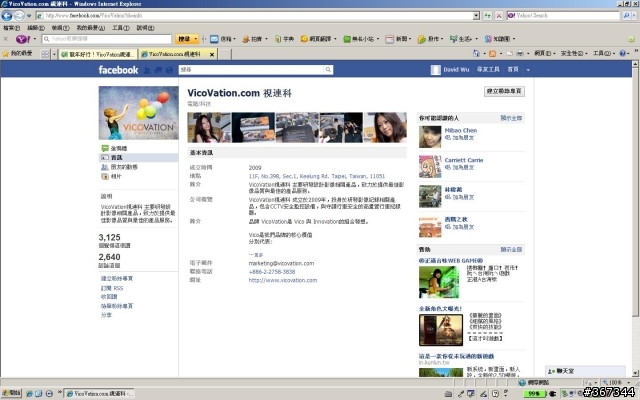The width and height of the screenshot is (640, 400).
Task: Expand the Facebook account dropdown arrow
Action: click(x=528, y=70)
